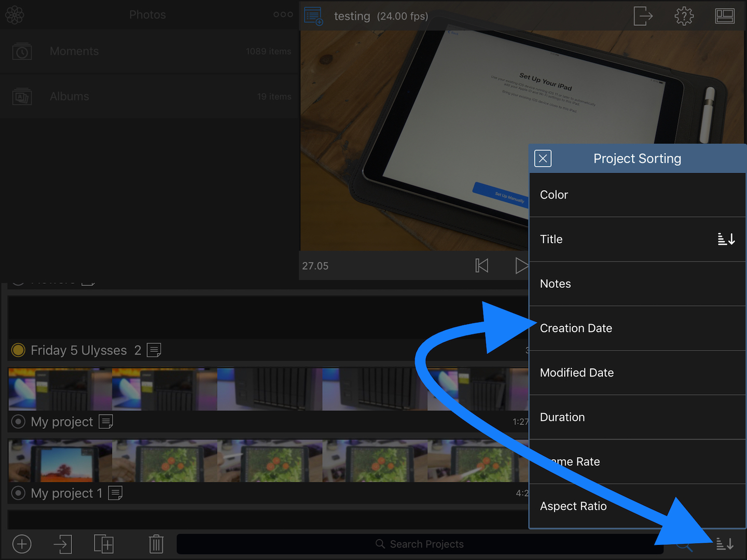This screenshot has width=747, height=560.
Task: Delete a project via the trash icon
Action: [x=156, y=544]
